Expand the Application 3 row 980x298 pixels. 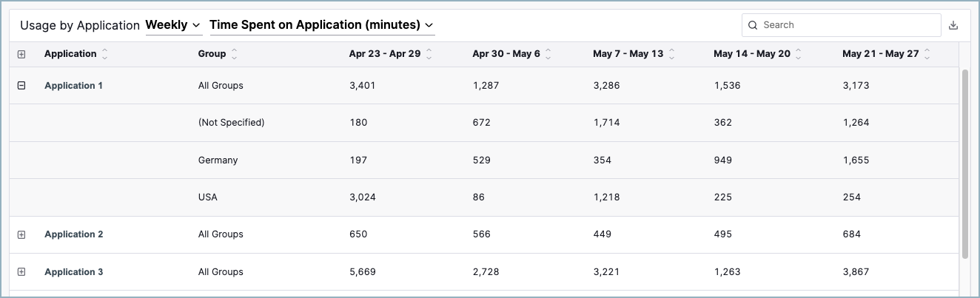click(x=21, y=272)
